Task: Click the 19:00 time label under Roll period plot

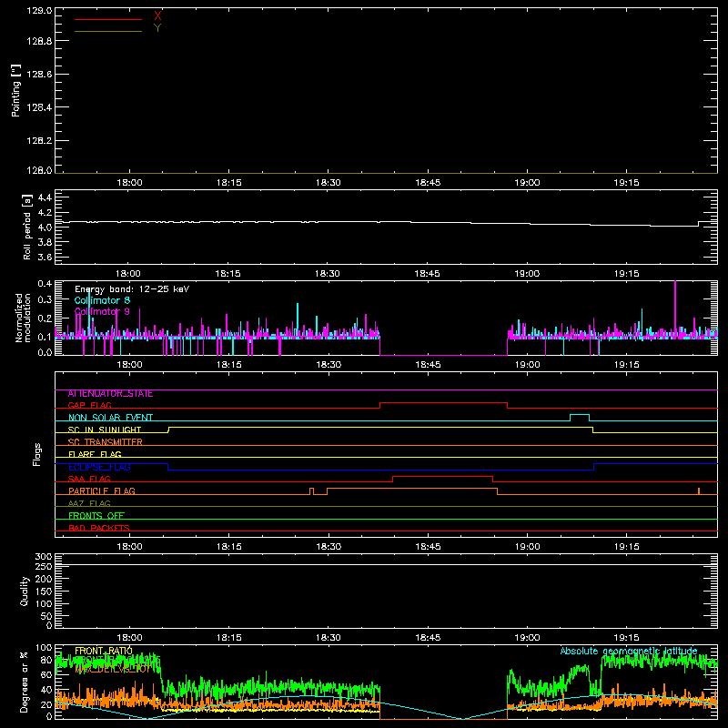Action: coord(527,274)
